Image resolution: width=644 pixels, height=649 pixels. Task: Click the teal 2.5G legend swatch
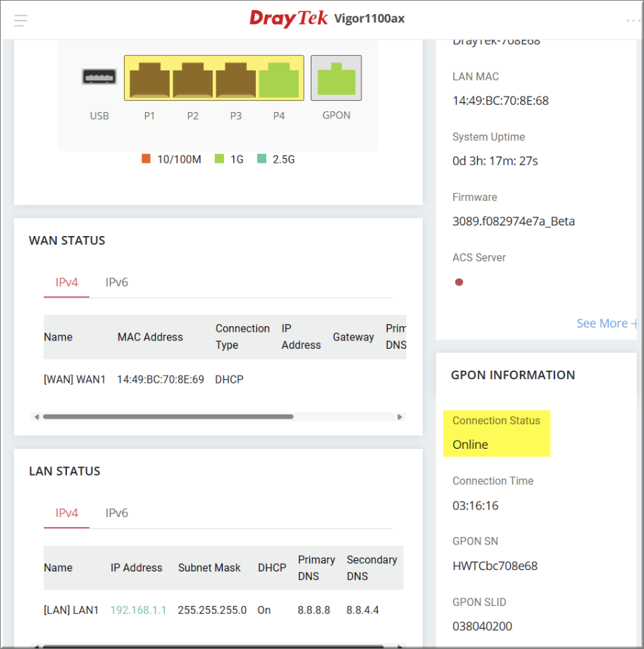pyautogui.click(x=261, y=159)
